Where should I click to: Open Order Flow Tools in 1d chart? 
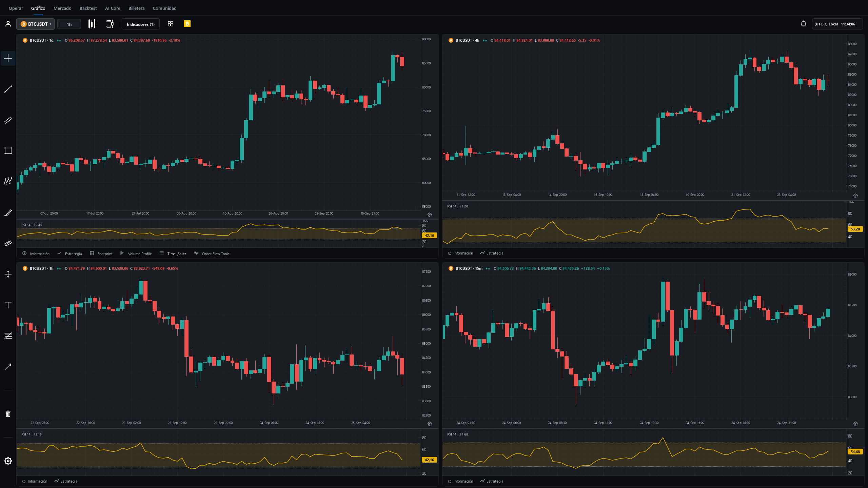pos(212,253)
